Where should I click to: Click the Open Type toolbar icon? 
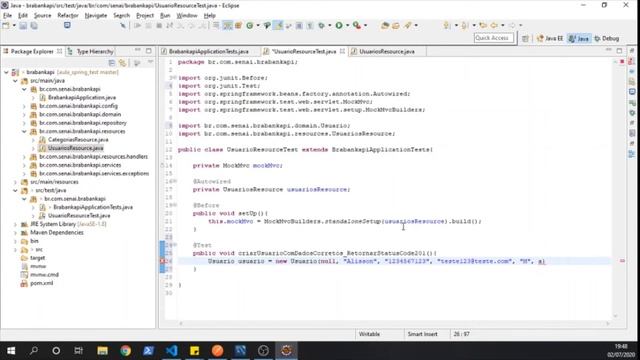(x=384, y=25)
